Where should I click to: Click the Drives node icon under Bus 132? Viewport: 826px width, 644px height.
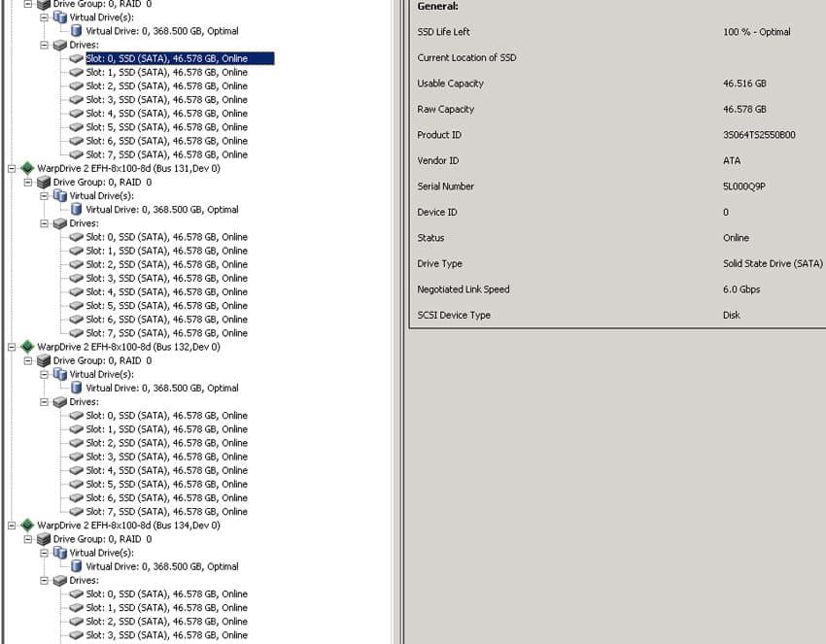[x=60, y=402]
